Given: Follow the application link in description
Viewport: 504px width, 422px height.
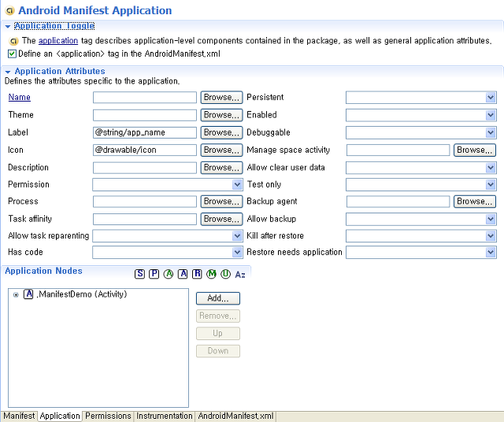Looking at the screenshot, I should (x=58, y=41).
